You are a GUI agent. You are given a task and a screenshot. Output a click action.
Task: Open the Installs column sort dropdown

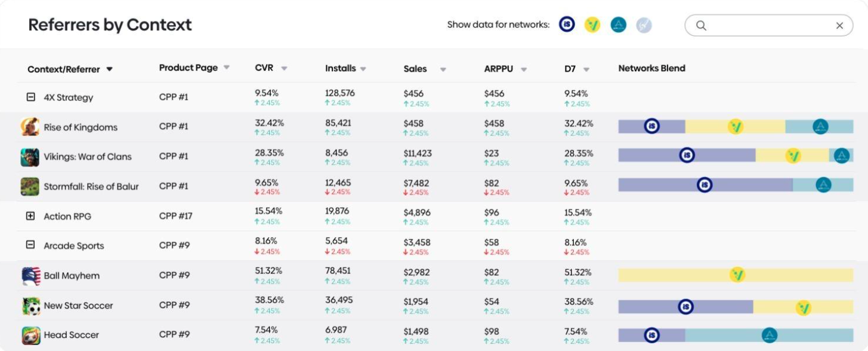point(363,69)
